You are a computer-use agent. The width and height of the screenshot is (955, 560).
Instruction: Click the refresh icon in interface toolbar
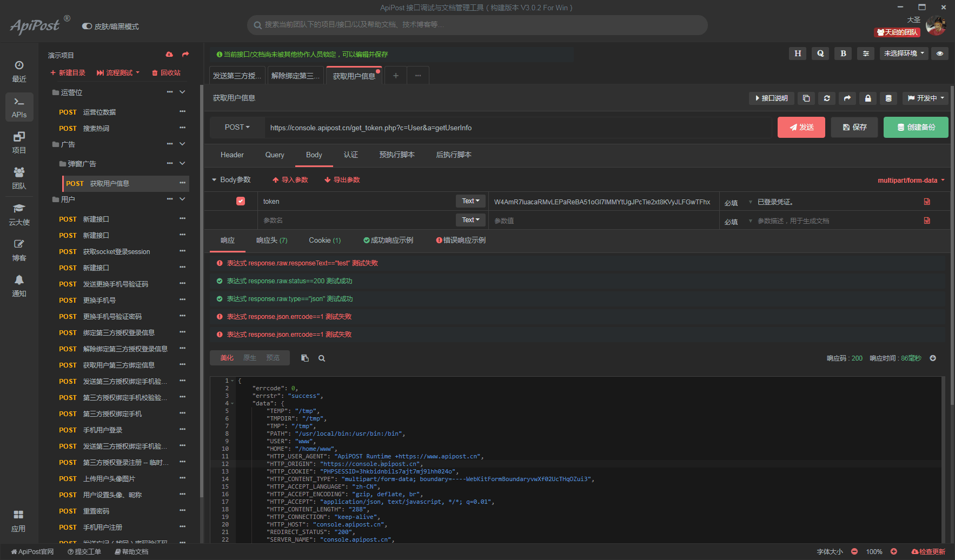pyautogui.click(x=827, y=98)
